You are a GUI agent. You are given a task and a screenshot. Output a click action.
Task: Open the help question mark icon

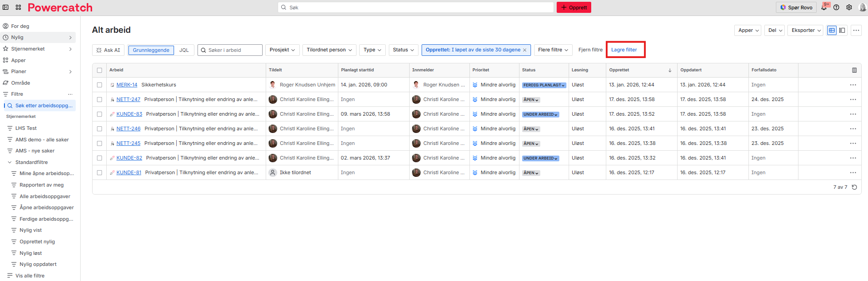(836, 8)
